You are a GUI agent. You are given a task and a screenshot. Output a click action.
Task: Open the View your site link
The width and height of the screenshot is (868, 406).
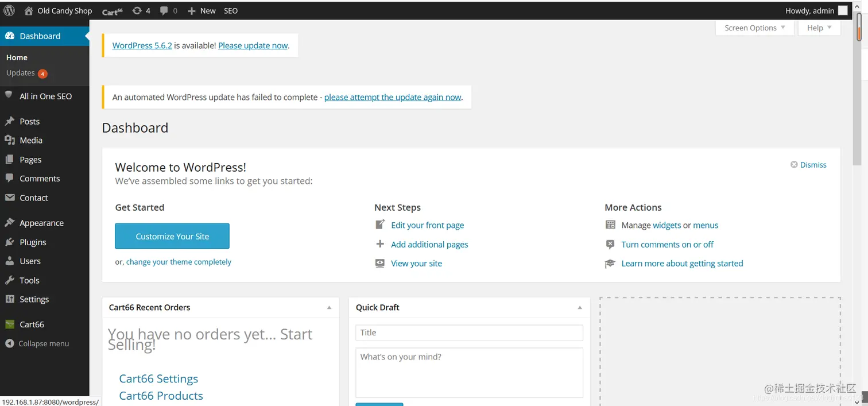click(417, 263)
